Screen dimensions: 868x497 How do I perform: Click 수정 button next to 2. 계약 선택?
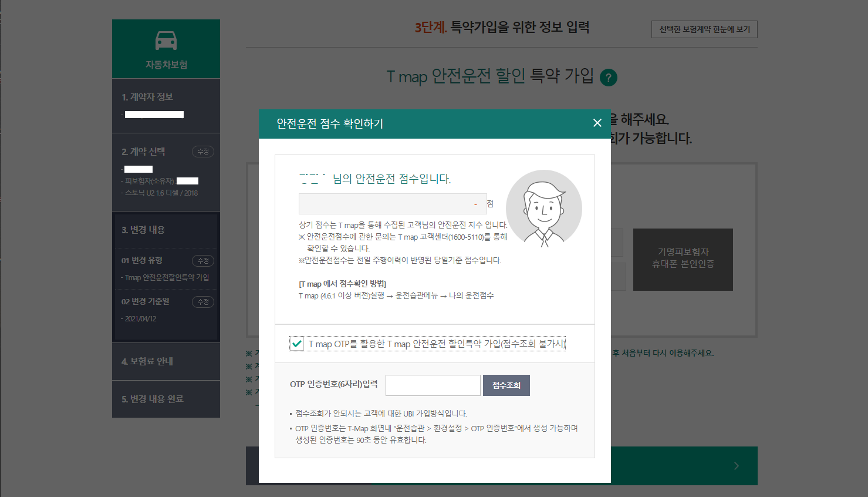[203, 152]
